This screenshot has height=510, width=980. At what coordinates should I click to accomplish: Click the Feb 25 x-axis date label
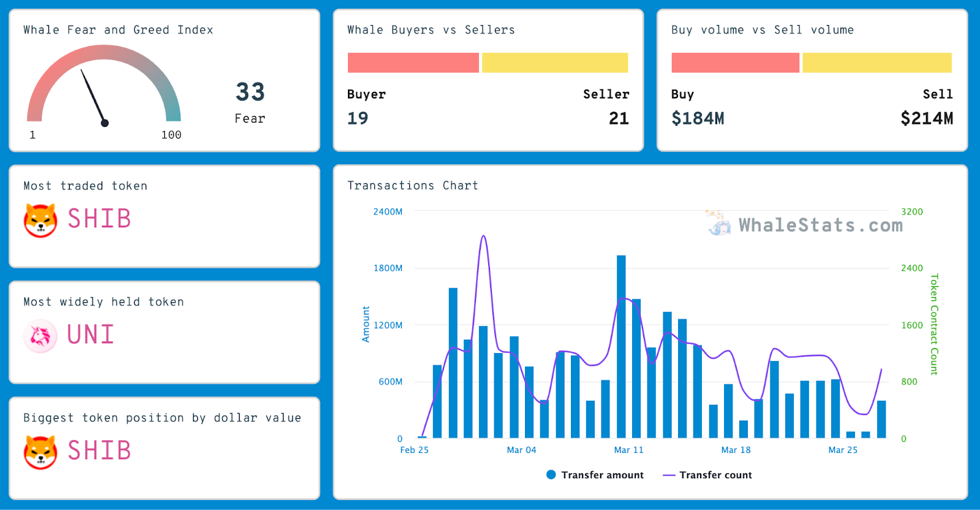[414, 450]
